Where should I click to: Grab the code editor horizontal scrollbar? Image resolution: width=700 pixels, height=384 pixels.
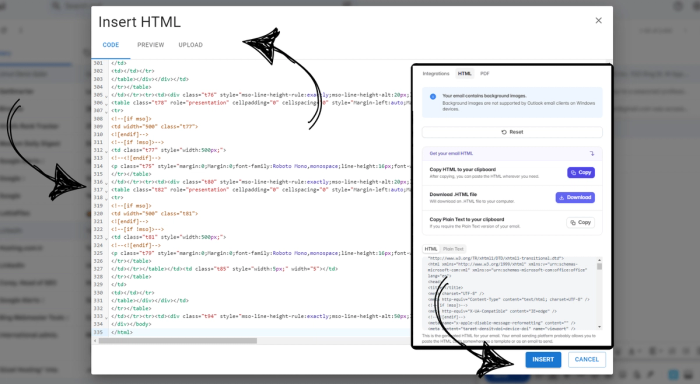click(178, 341)
